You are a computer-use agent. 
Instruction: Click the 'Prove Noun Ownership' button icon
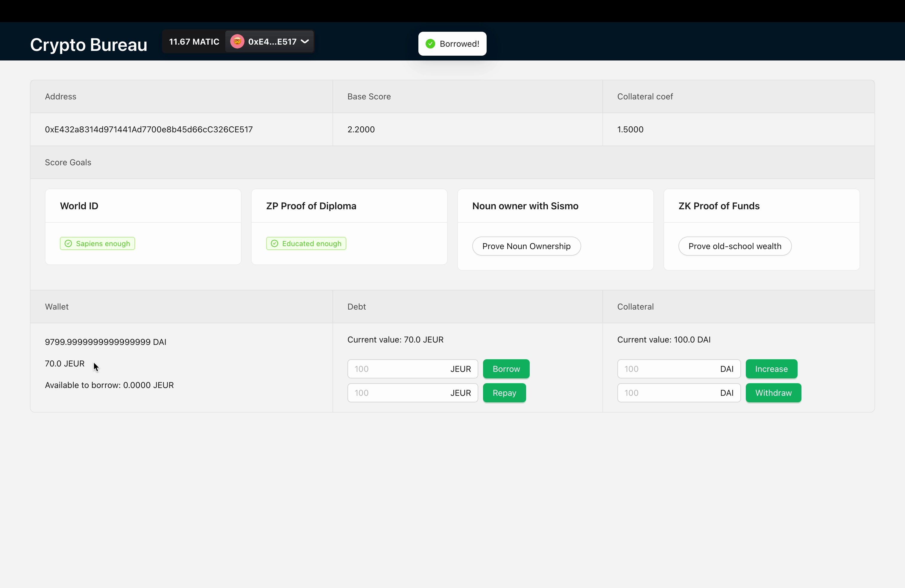tap(526, 245)
